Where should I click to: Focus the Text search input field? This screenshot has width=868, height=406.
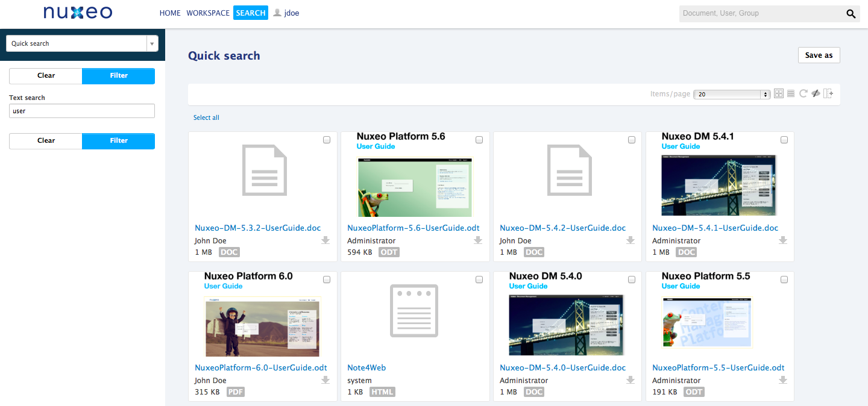[x=82, y=111]
